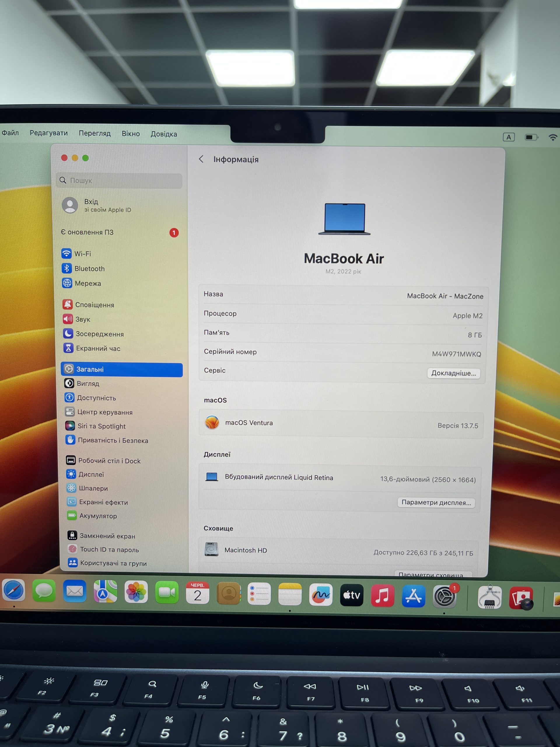
Task: Click System Settings icon in the Dock
Action: click(444, 597)
